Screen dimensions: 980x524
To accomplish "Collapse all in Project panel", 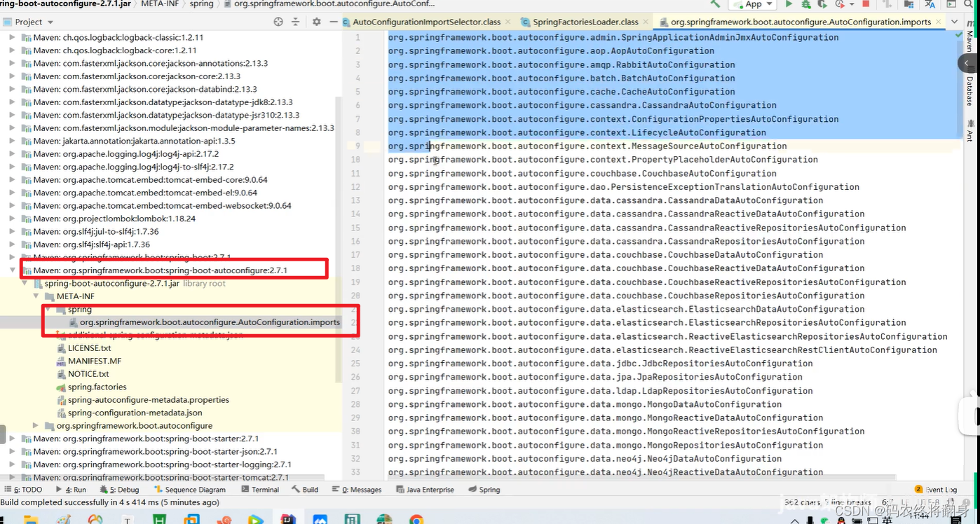I will click(x=297, y=22).
